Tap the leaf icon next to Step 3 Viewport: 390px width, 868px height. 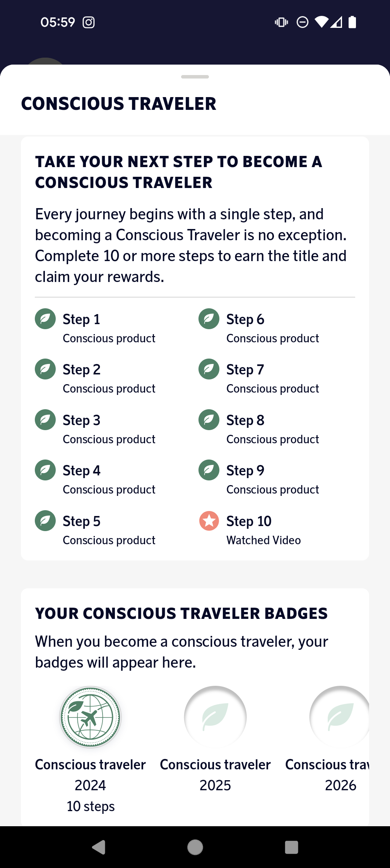[45, 420]
